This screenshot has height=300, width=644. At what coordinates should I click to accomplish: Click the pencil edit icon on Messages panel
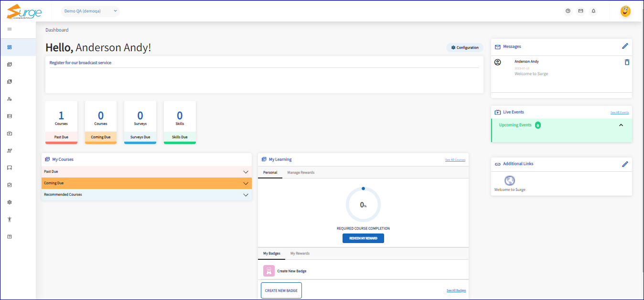coord(625,46)
